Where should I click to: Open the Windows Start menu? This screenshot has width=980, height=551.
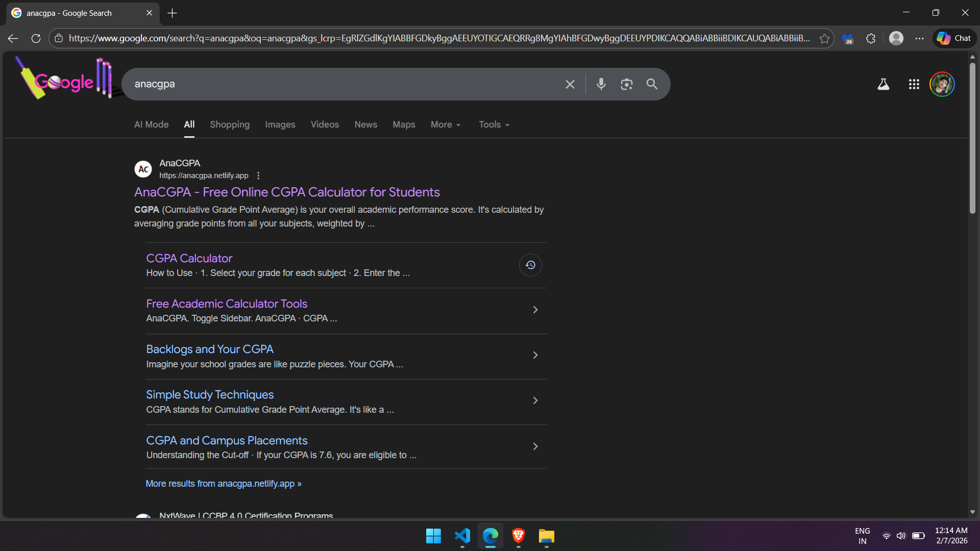433,536
